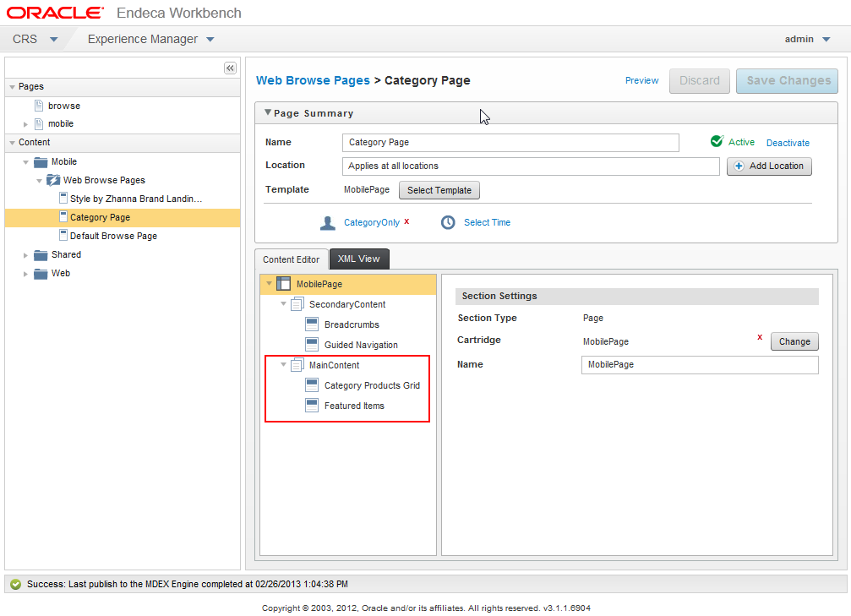Click the Featured Items cartridge icon

click(x=312, y=405)
